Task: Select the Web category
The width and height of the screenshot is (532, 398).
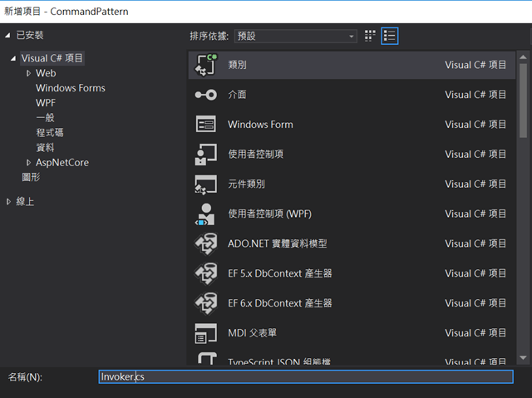Action: [46, 73]
